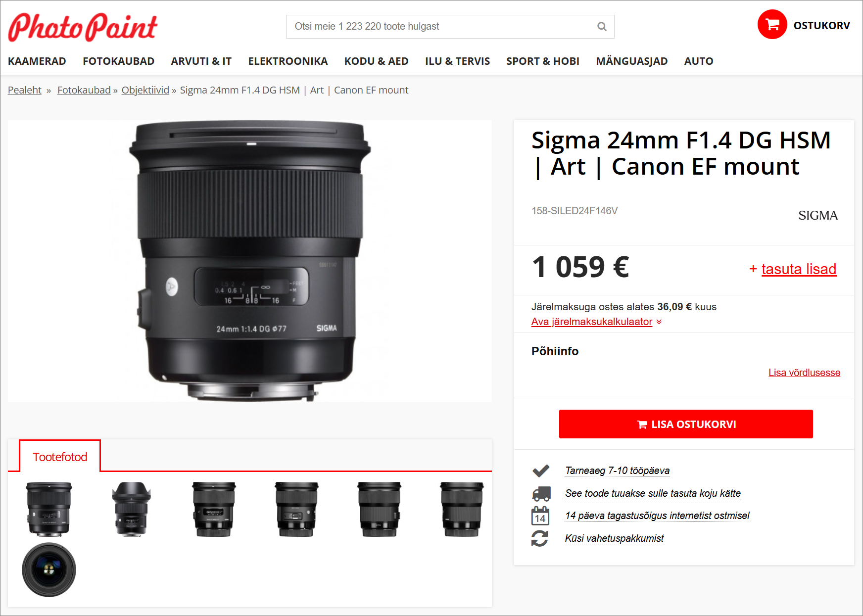Image resolution: width=863 pixels, height=616 pixels.
Task: Click the checkmark icon beside Tarneaeg
Action: click(x=541, y=471)
